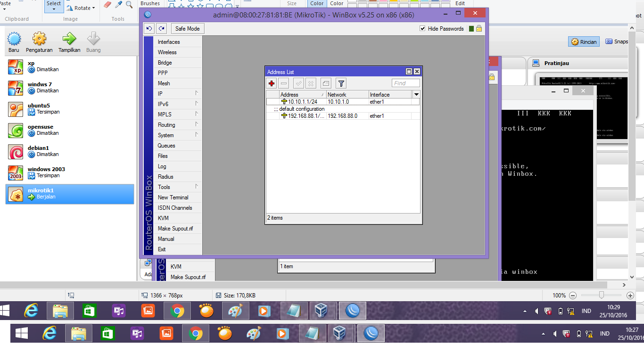The height and width of the screenshot is (362, 644).
Task: Open Wireless in the WinBox menu
Action: pyautogui.click(x=178, y=52)
